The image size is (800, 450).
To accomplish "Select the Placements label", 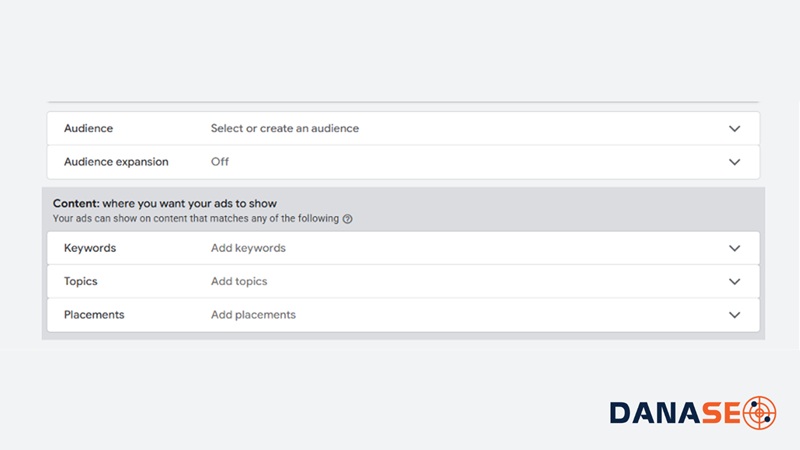I will tap(94, 315).
